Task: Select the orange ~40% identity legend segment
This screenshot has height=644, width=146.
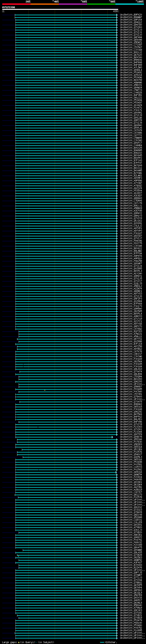Action: (x=45, y=4)
